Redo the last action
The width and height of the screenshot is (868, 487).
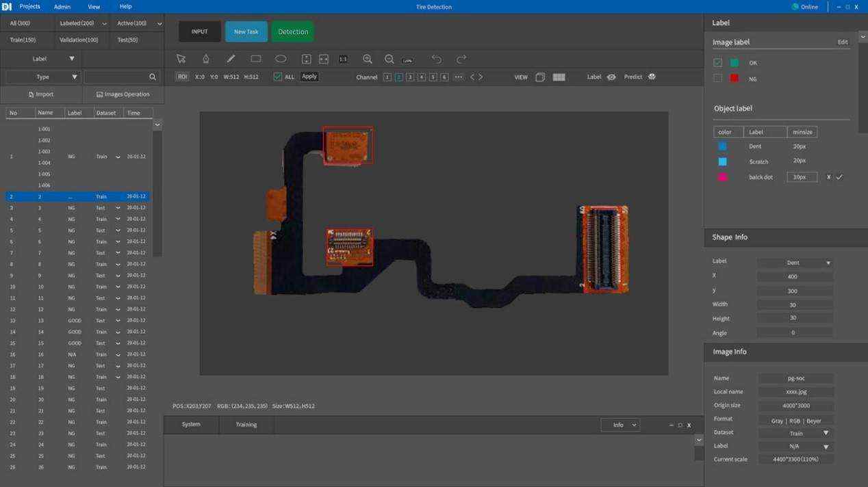pos(461,60)
